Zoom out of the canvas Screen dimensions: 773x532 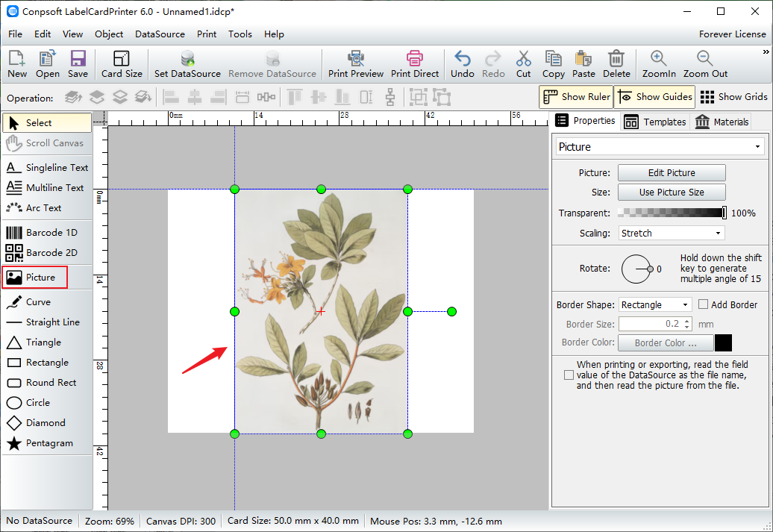point(705,64)
